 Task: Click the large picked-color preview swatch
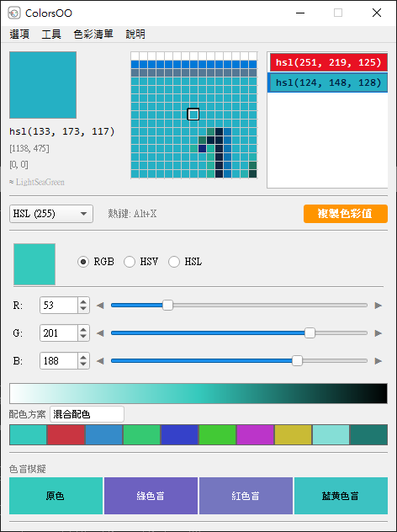click(43, 85)
